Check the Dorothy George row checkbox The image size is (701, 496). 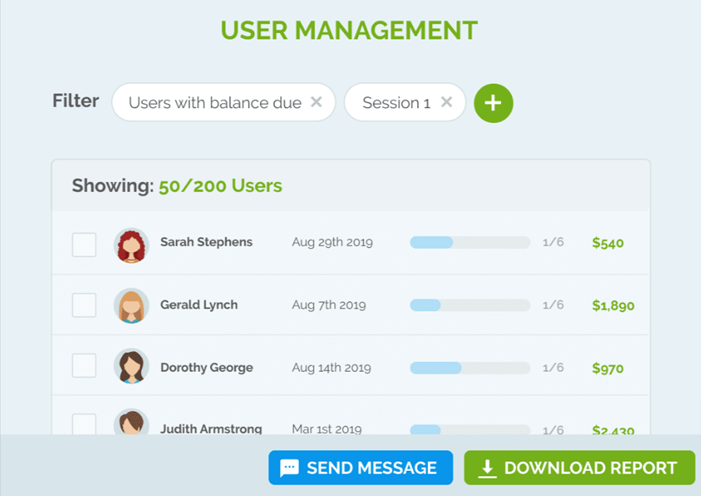point(84,367)
